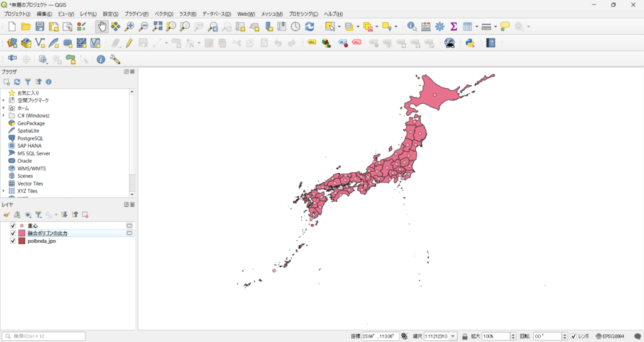Click the 検索 locator search field
Screen dimensions: 644x342
coord(44,336)
